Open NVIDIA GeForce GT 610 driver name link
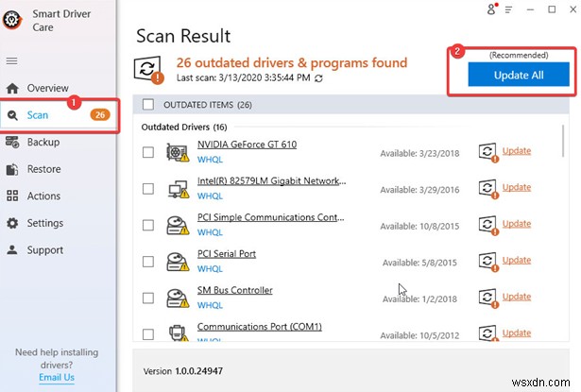The width and height of the screenshot is (581, 392). coord(247,145)
